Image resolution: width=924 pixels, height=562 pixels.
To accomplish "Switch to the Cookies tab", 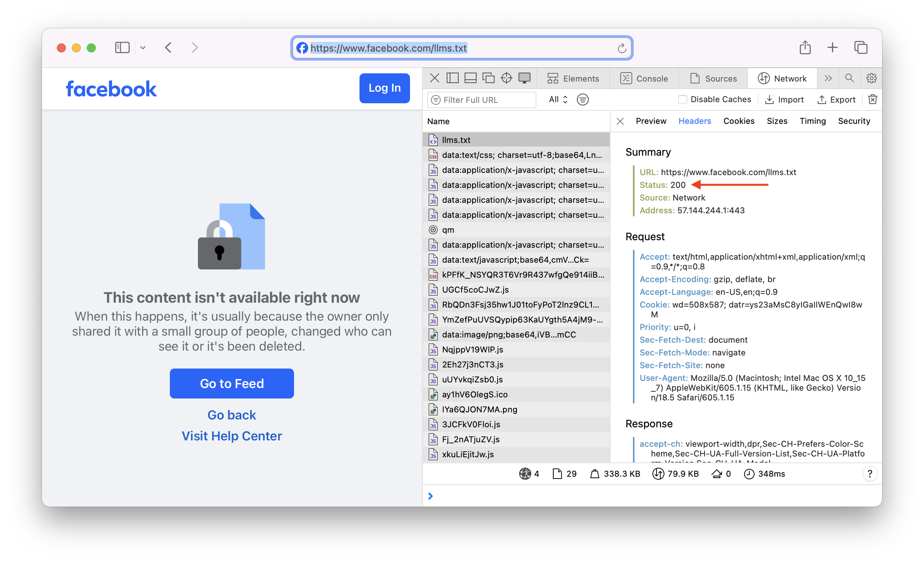I will point(739,121).
